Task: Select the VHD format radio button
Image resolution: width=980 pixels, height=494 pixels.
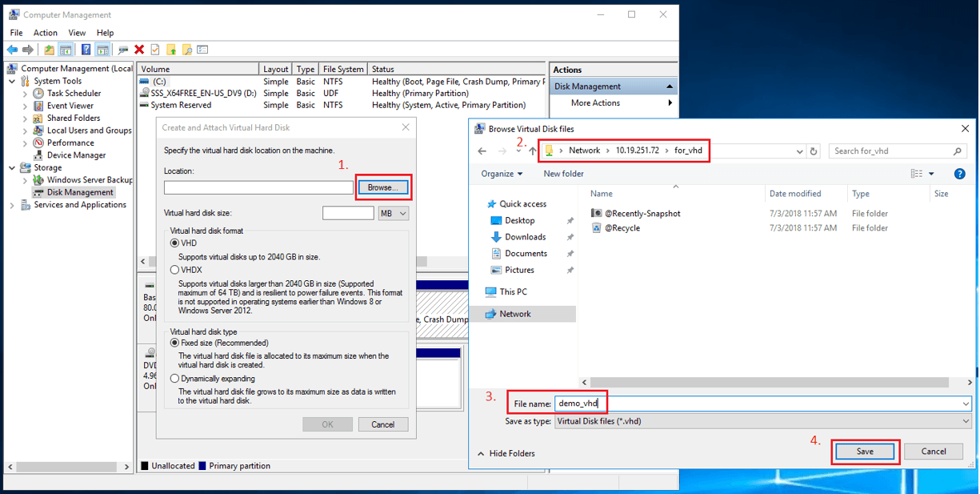Action: [x=175, y=243]
